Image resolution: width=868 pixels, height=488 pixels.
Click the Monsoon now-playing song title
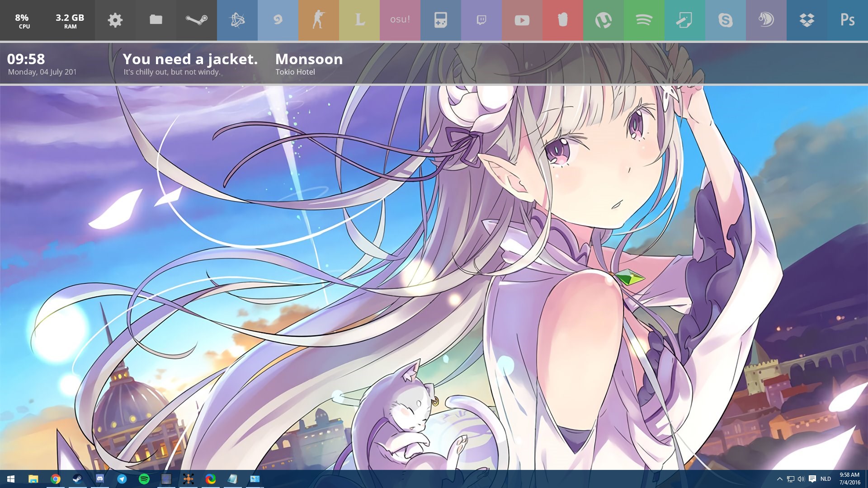click(x=309, y=59)
